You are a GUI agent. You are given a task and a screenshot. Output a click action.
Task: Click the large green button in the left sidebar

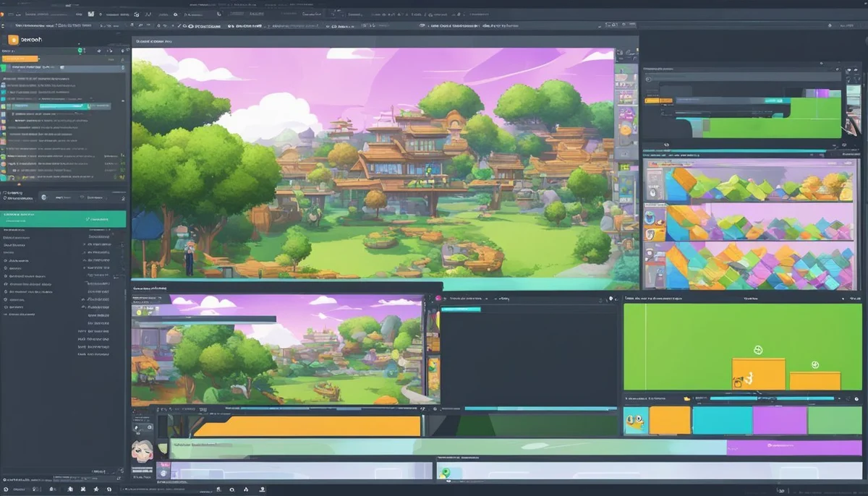tap(64, 219)
